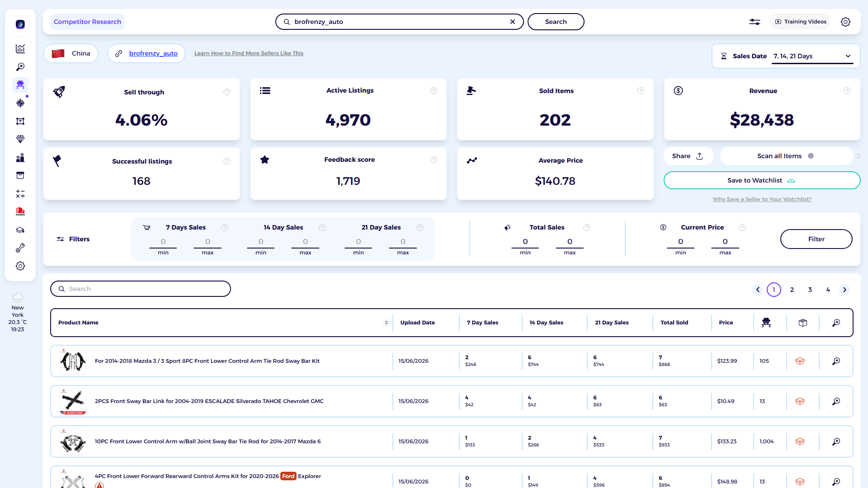Screen dimensions: 868x488
Task: Click Scan all Items button
Action: [786, 156]
